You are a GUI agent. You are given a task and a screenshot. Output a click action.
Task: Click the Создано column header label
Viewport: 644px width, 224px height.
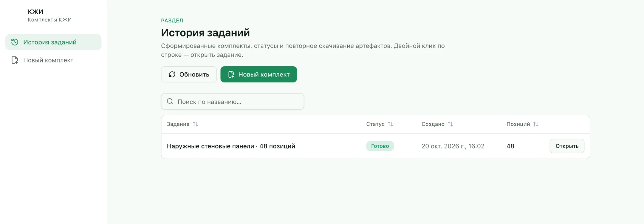point(433,124)
